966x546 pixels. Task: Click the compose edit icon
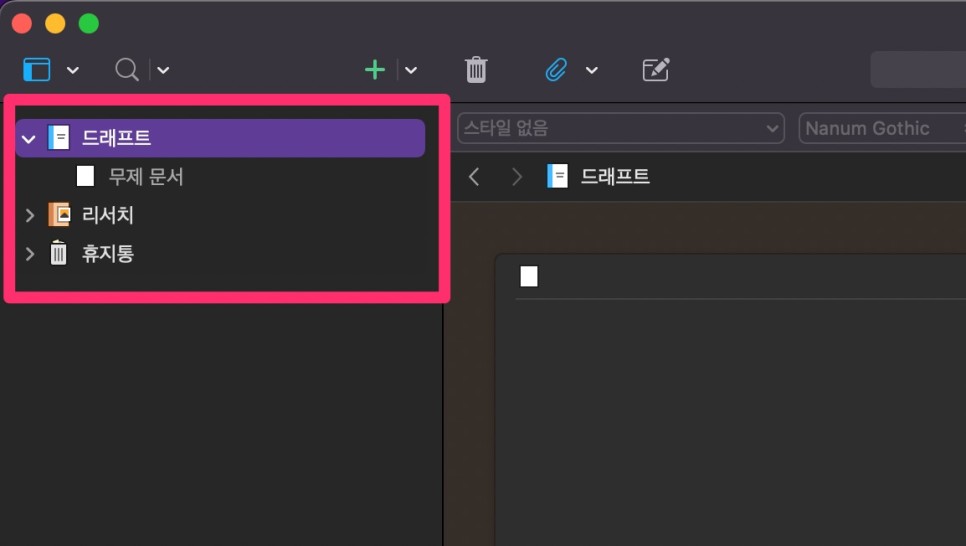coord(656,70)
